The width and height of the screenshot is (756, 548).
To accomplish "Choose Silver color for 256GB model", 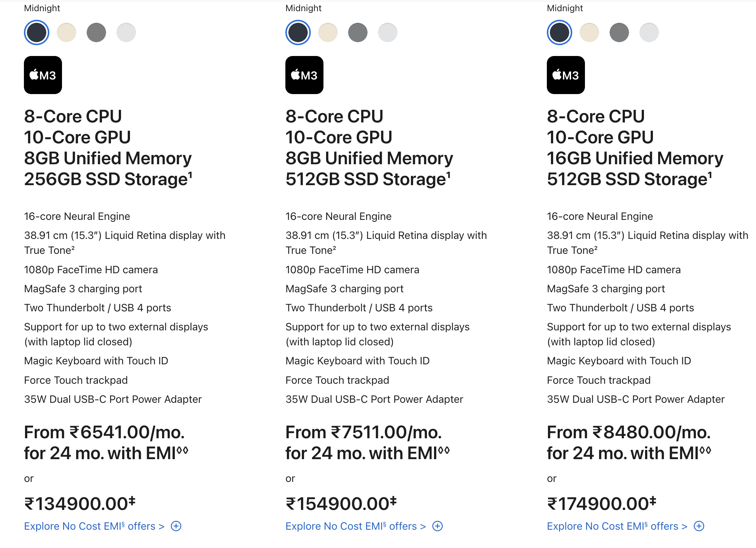I will [x=126, y=32].
